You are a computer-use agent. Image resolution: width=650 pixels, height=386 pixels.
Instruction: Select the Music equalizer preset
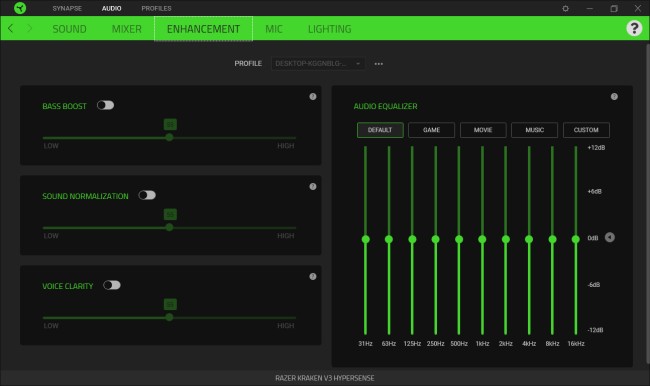[534, 130]
